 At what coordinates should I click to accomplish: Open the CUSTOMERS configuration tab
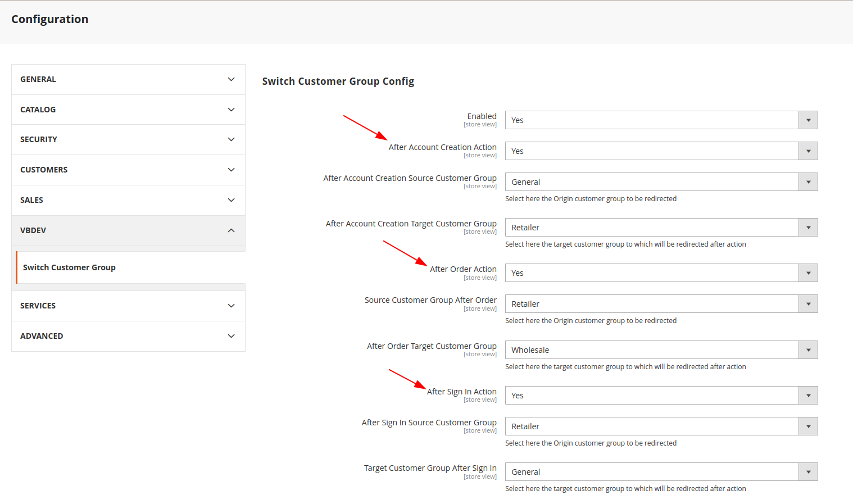[44, 170]
